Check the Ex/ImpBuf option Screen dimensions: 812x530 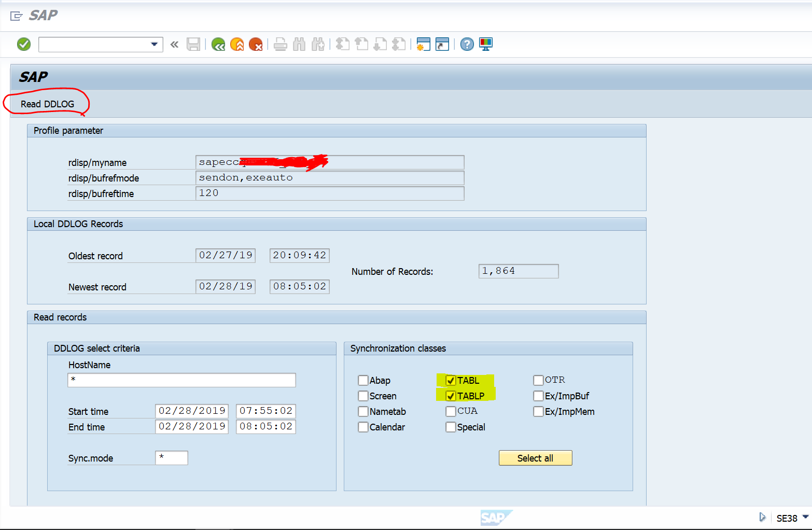click(x=538, y=396)
